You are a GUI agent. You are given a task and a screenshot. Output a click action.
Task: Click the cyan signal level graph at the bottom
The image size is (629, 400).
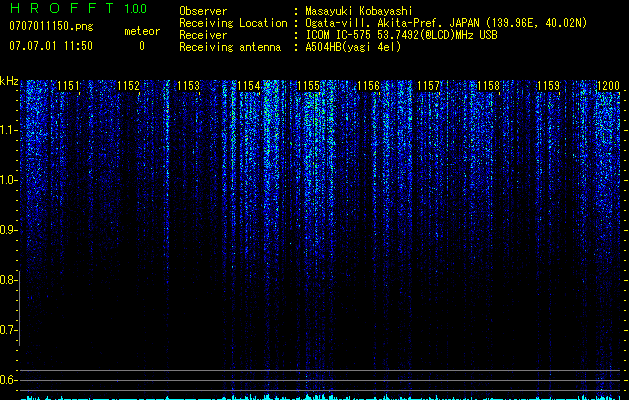click(320, 397)
